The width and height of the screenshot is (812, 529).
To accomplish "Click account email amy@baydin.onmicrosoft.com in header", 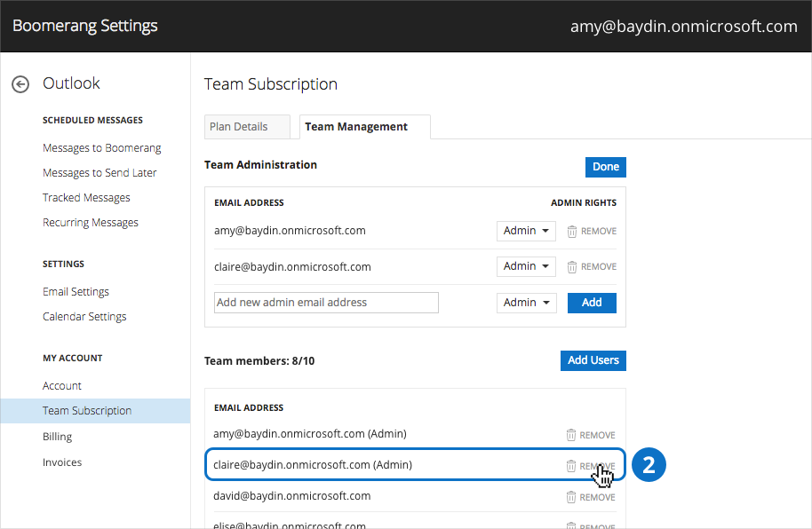I will 683,27.
